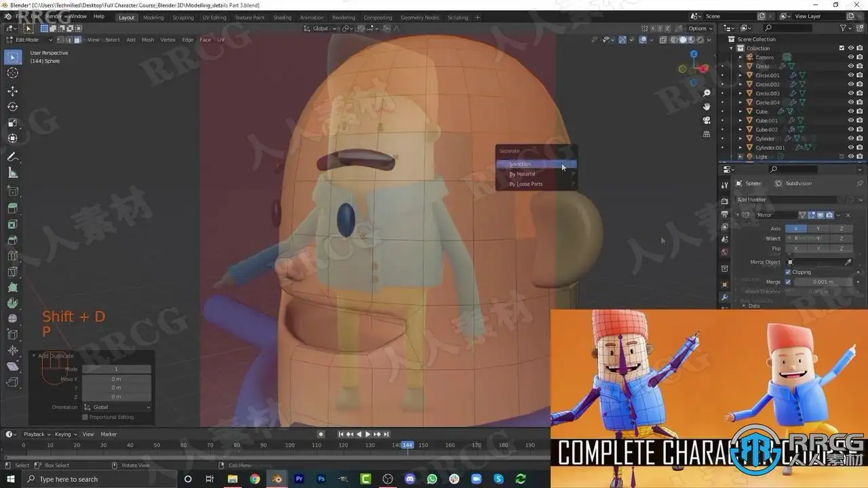This screenshot has width=868, height=488.
Task: Enable Mirror Axis Y
Action: pos(818,228)
